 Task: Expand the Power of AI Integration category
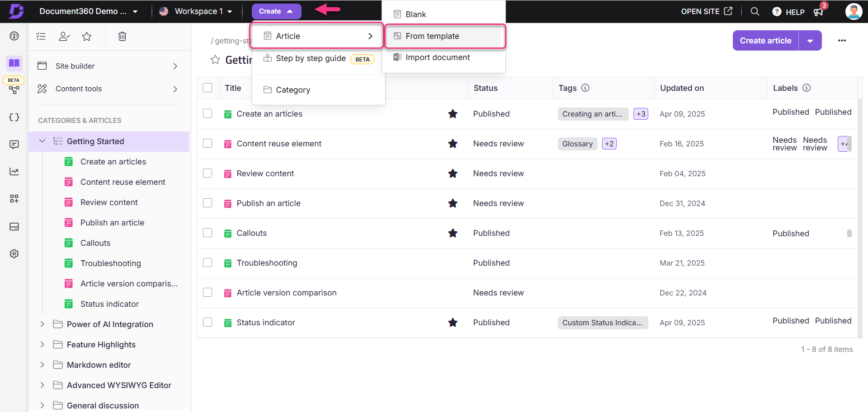(x=42, y=324)
